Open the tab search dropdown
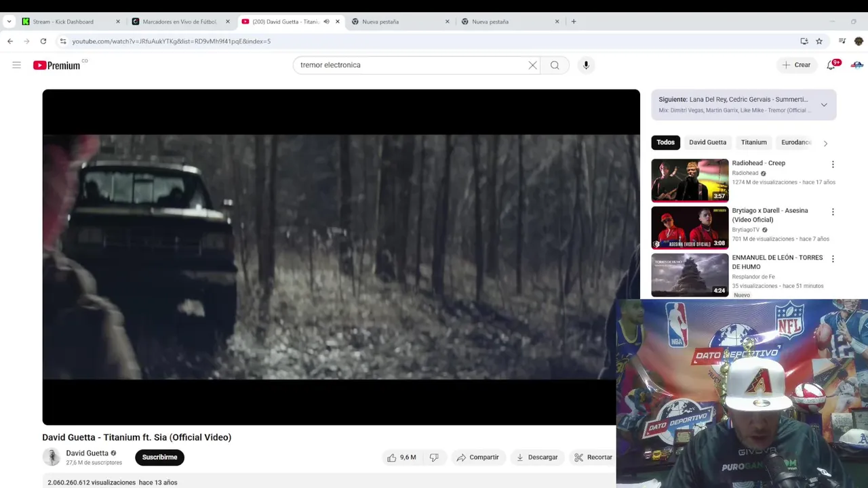868x488 pixels. 9,22
